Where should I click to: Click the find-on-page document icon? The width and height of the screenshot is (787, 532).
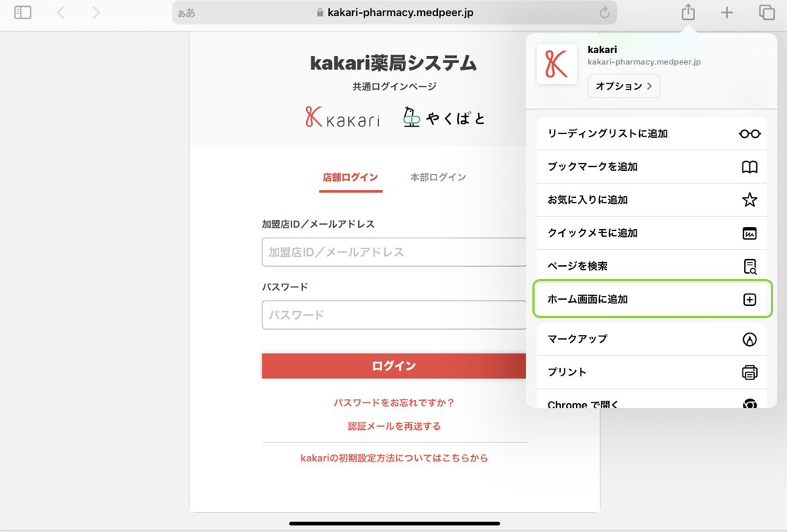pyautogui.click(x=750, y=266)
